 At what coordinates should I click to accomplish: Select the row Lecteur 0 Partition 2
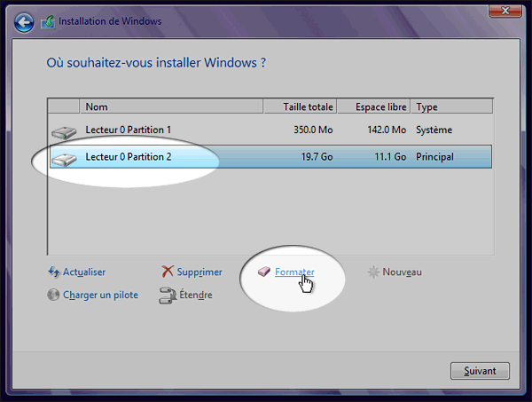point(270,156)
